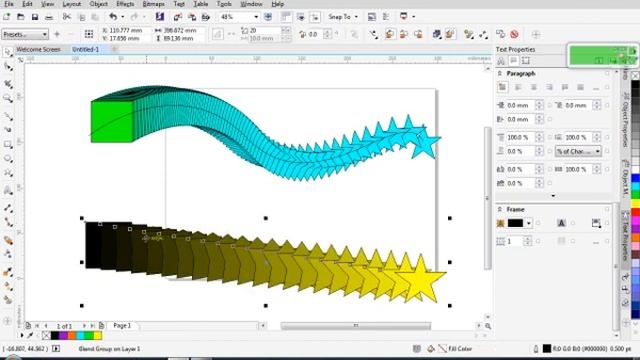Select the Shape tool in the toolbox
640x360 pixels.
coord(8,66)
